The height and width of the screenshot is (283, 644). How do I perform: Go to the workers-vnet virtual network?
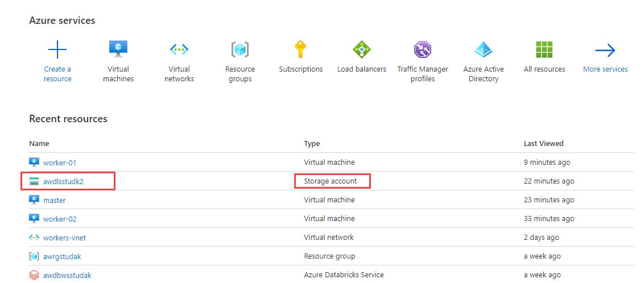[64, 238]
